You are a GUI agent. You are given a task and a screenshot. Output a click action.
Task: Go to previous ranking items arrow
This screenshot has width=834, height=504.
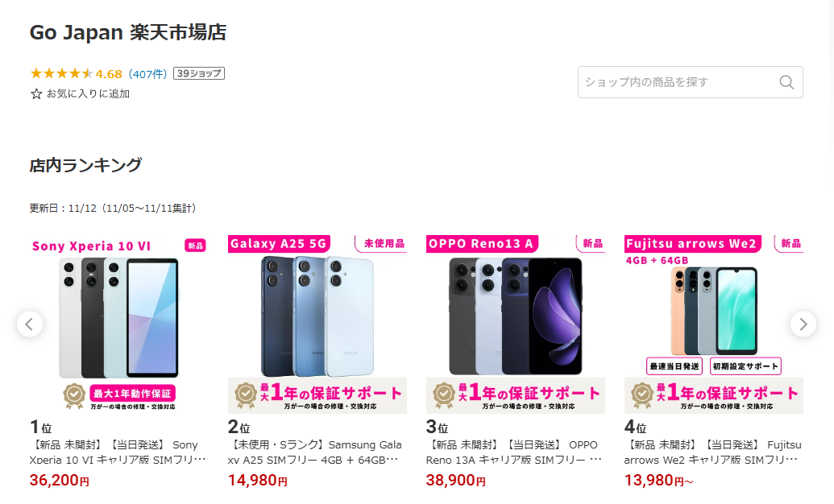pyautogui.click(x=30, y=324)
